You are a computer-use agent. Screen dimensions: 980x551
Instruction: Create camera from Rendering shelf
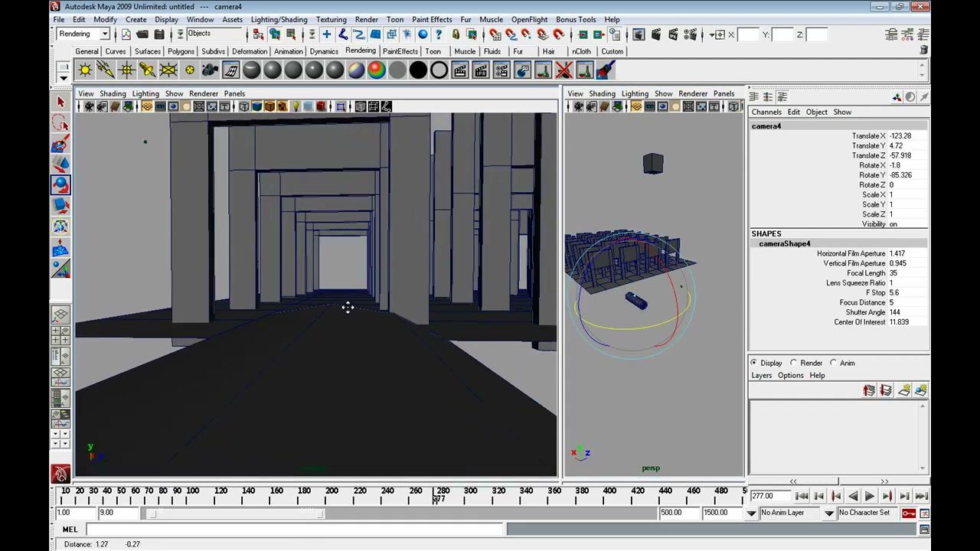point(210,70)
